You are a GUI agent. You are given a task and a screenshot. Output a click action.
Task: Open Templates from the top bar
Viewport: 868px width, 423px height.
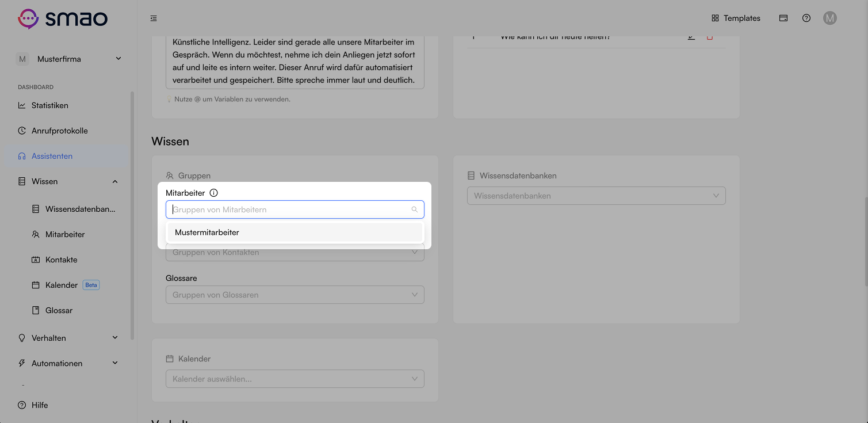[736, 18]
